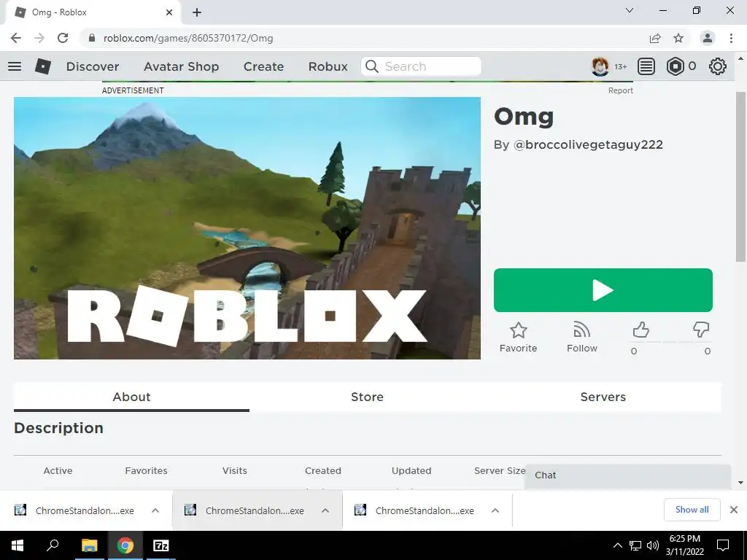Close the downloads bar
This screenshot has height=560, width=747.
(x=734, y=510)
